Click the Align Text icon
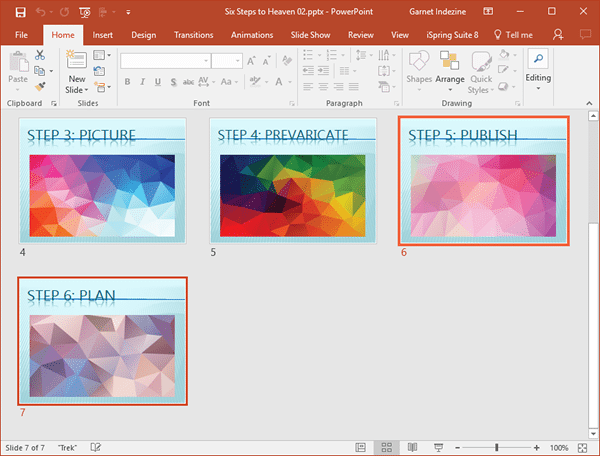Screen dimensions: 600x456 [x=384, y=71]
